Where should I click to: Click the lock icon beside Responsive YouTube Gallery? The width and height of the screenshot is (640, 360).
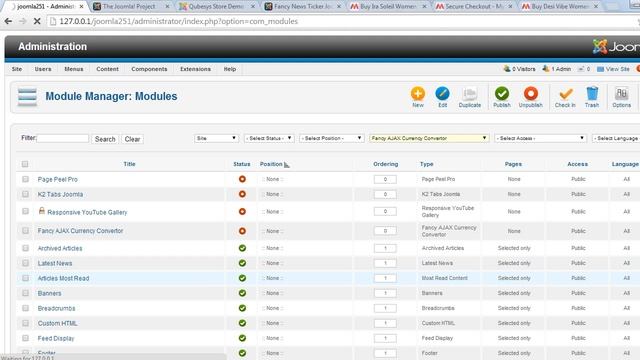tap(42, 211)
